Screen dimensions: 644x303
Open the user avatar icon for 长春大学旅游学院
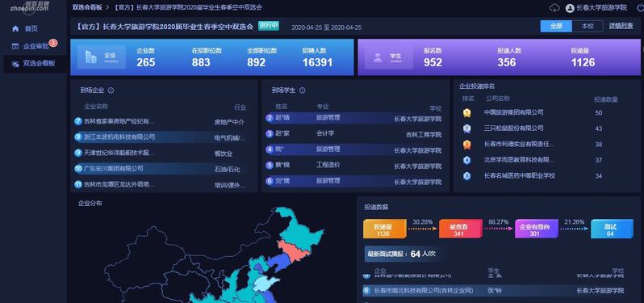click(569, 8)
